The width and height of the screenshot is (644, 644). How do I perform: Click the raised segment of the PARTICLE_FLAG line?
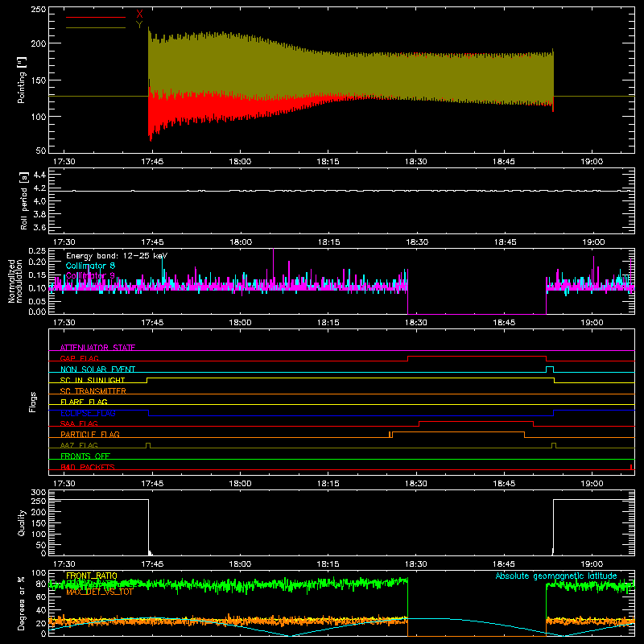click(458, 432)
